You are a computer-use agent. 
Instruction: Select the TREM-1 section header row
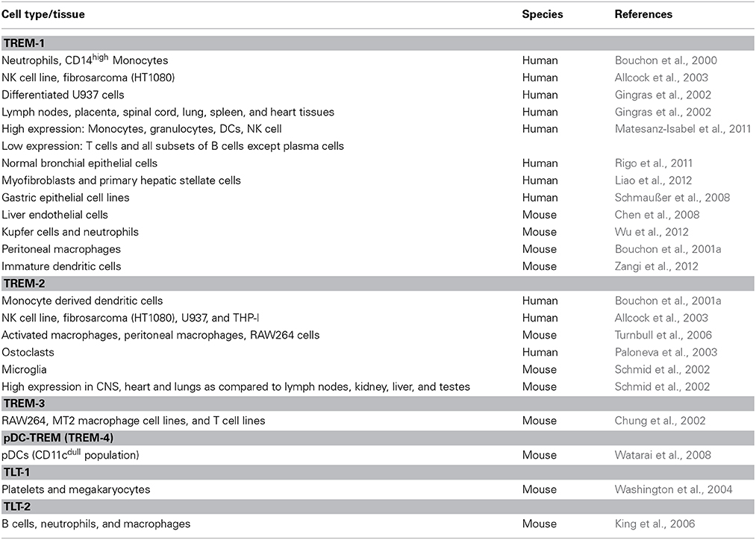378,43
